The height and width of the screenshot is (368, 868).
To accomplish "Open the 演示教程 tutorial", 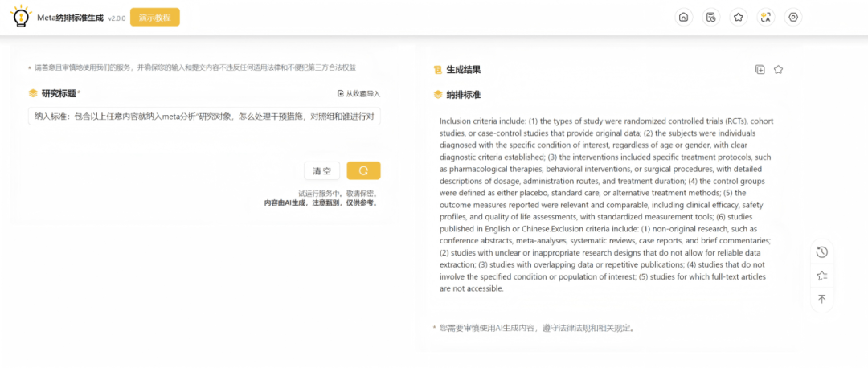I will click(x=154, y=17).
